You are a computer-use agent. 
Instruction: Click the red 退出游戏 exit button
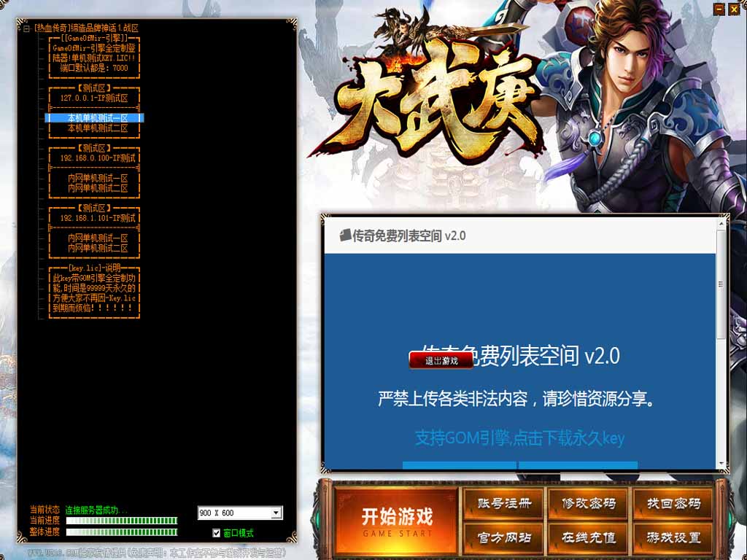(441, 360)
